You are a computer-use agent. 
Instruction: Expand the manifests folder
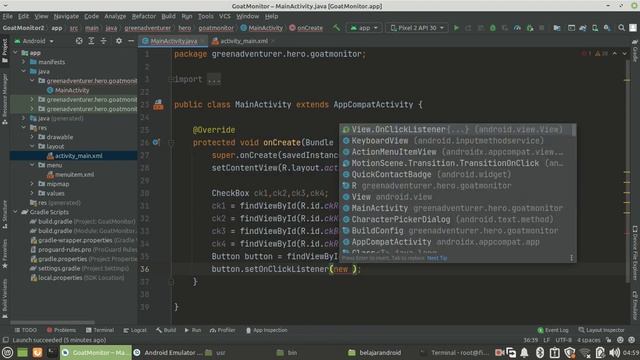point(24,62)
